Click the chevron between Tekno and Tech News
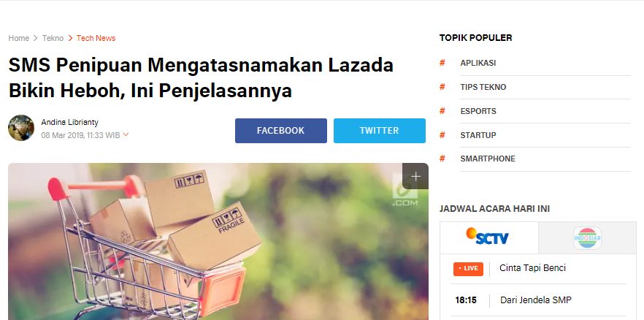 pyautogui.click(x=70, y=38)
